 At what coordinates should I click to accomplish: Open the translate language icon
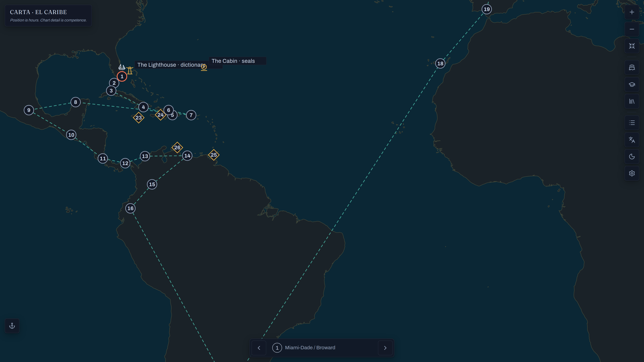(632, 140)
